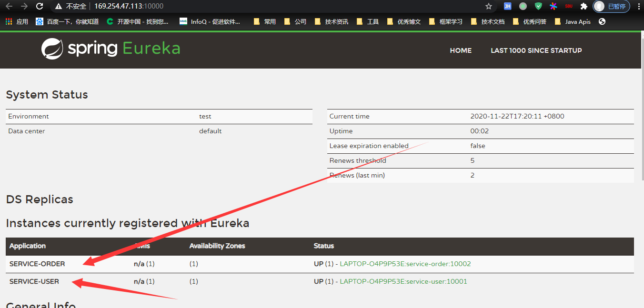Select the Current time value
Screen dimensions: 644x308
tap(517, 116)
